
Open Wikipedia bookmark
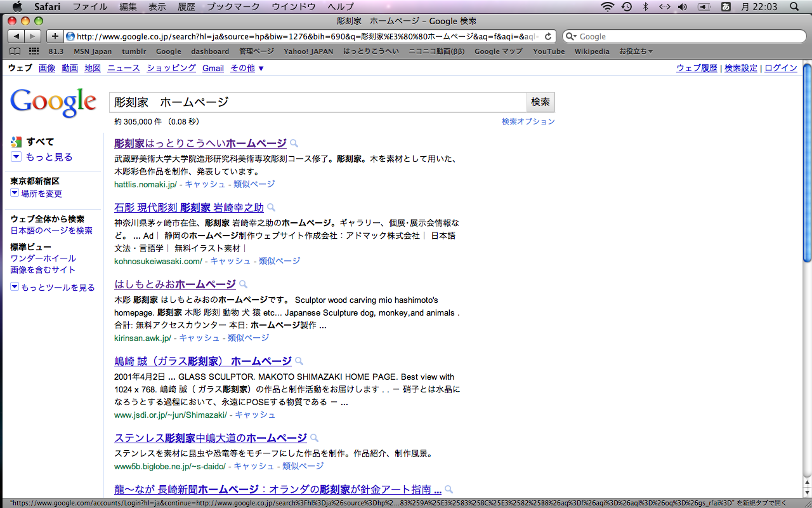[592, 51]
